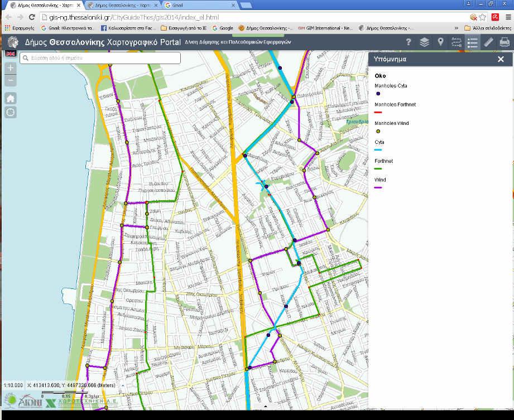
Task: Click the Chrome user profile button
Action: (468, 3)
